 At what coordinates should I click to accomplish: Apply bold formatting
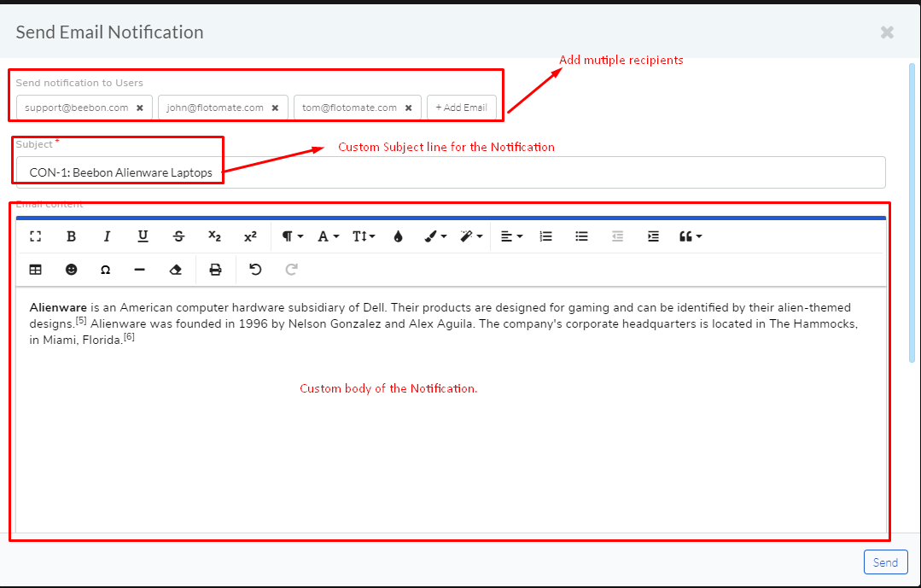coord(71,236)
